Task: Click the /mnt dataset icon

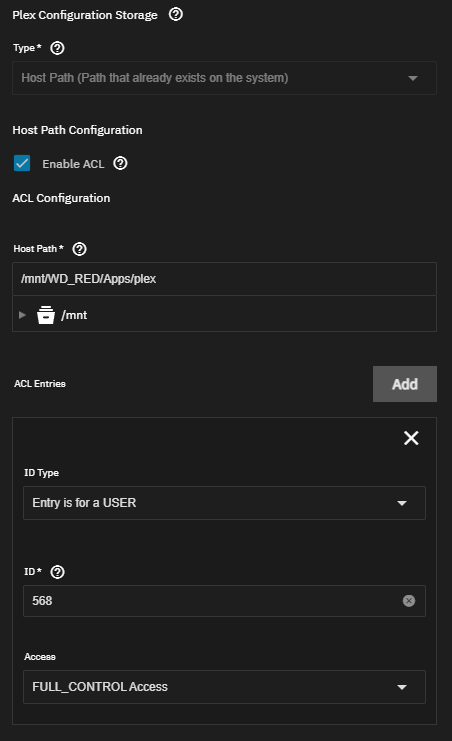Action: tap(46, 315)
